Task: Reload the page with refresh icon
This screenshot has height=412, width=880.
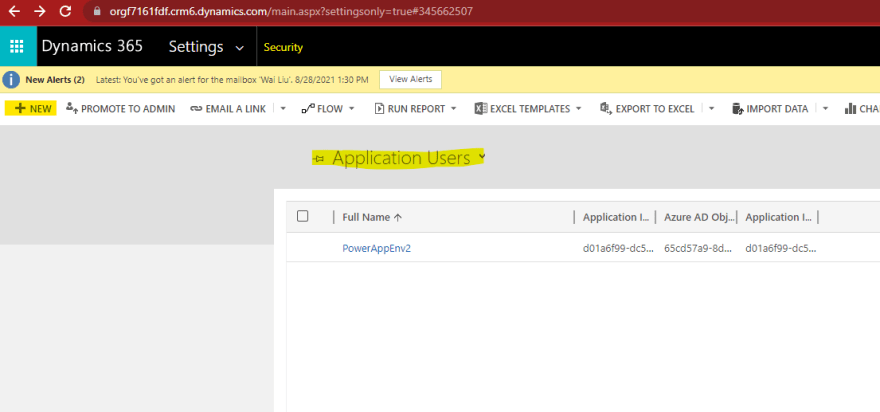Action: pyautogui.click(x=66, y=11)
